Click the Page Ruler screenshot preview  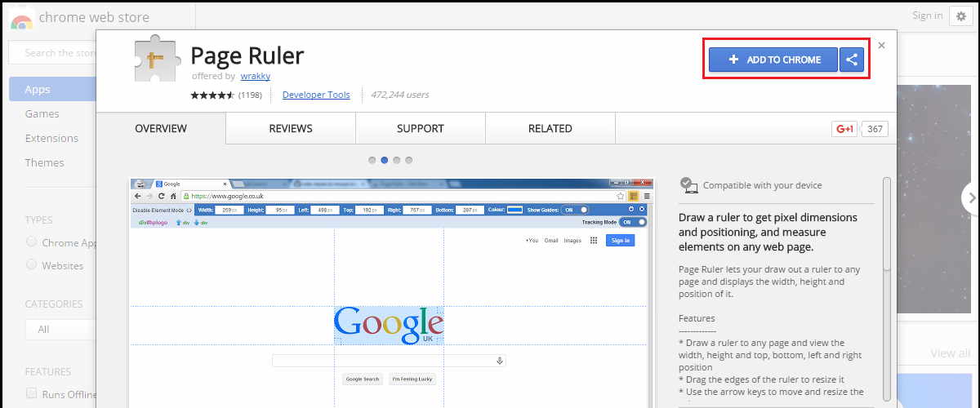[x=391, y=292]
